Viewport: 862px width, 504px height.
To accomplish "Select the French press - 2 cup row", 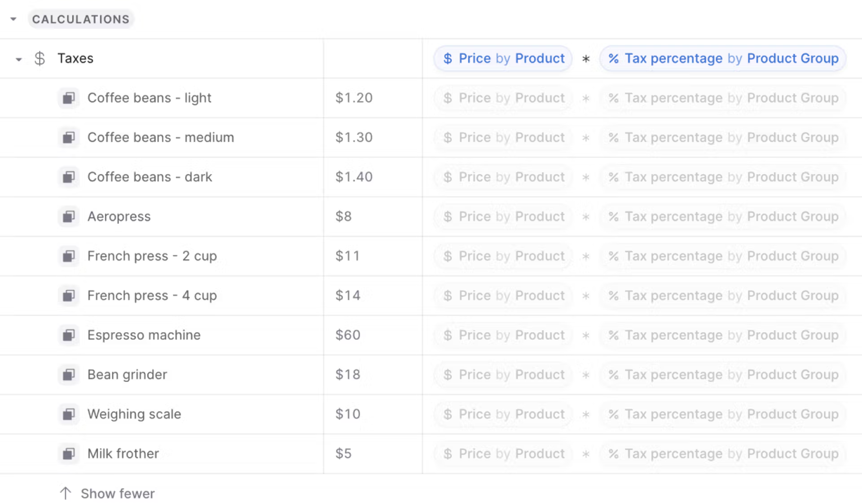I will point(431,256).
